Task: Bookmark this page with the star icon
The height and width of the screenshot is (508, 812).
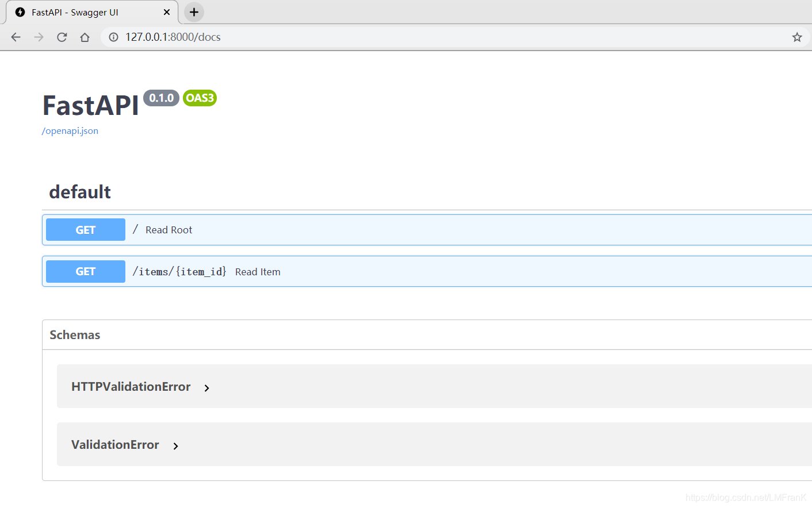Action: click(x=797, y=37)
